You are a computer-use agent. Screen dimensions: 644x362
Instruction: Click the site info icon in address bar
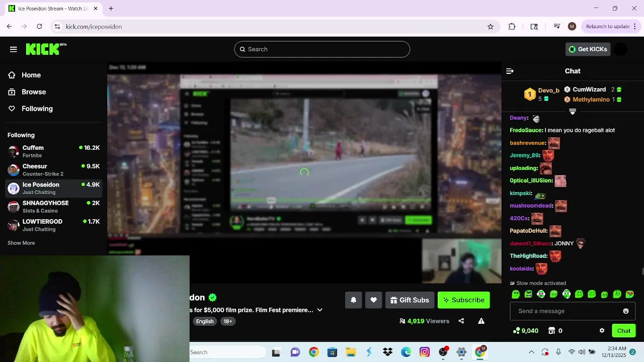(57, 27)
